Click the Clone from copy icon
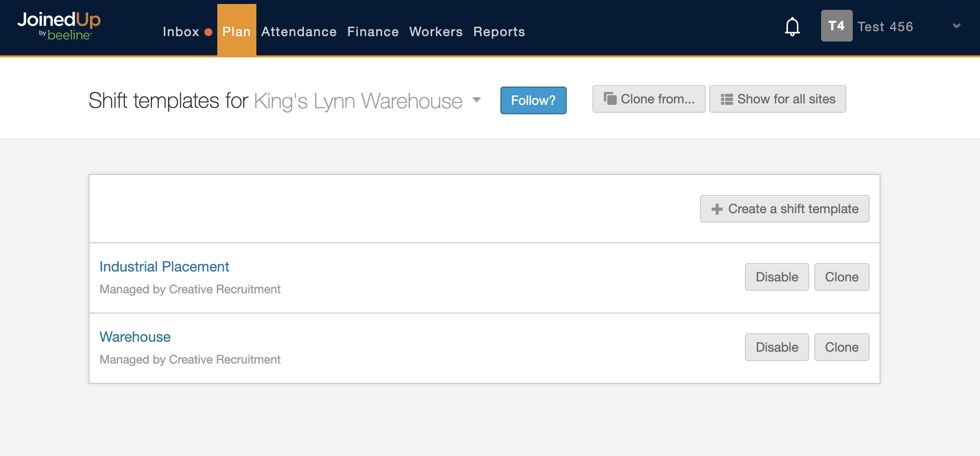 (610, 99)
